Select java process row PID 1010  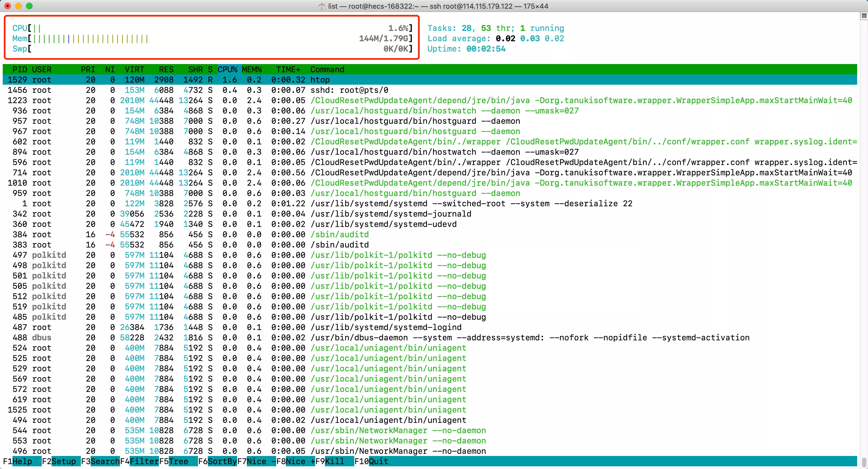(x=430, y=183)
